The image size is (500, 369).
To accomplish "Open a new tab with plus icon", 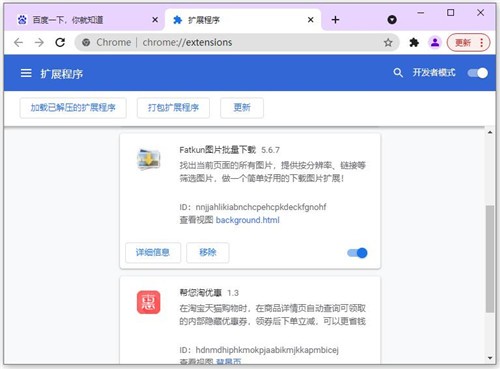I will [335, 20].
